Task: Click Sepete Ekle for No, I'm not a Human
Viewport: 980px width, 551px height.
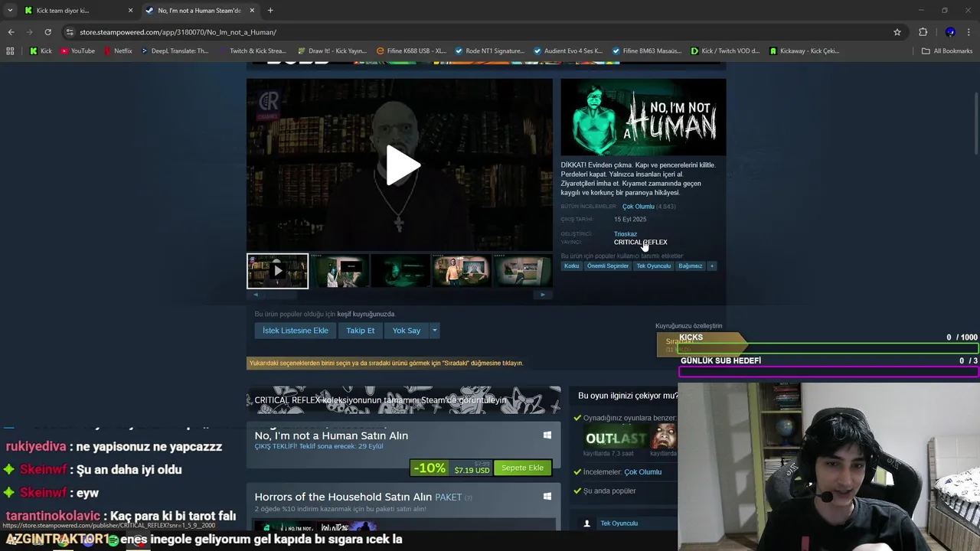Action: point(522,468)
